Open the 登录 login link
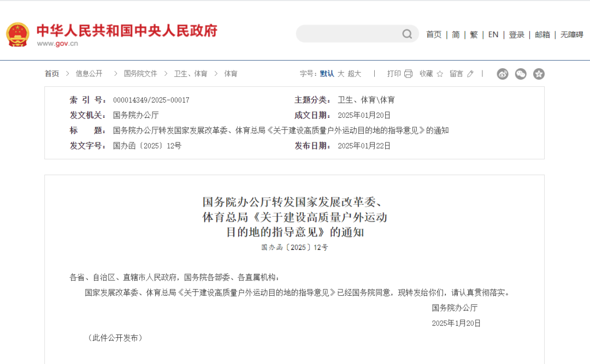This screenshot has width=590, height=364. [x=516, y=34]
